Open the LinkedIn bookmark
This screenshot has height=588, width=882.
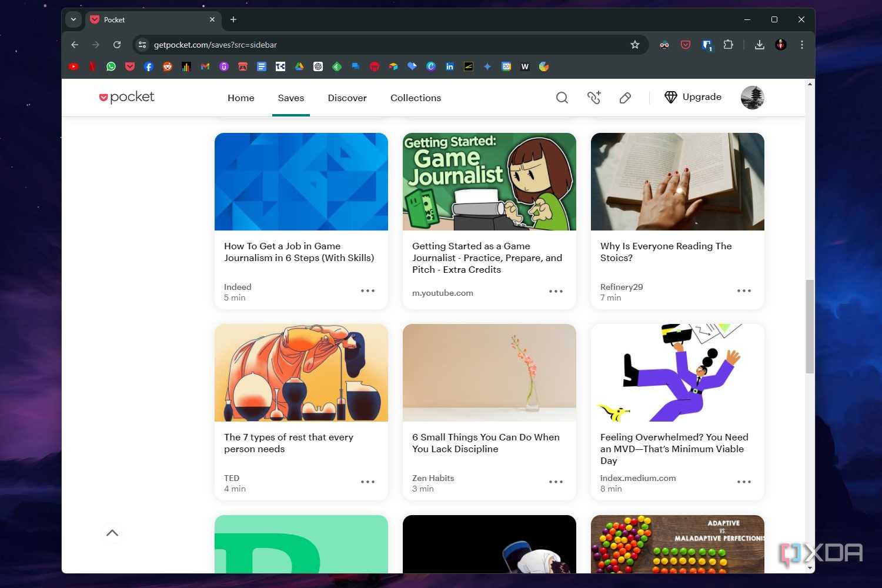coord(450,66)
